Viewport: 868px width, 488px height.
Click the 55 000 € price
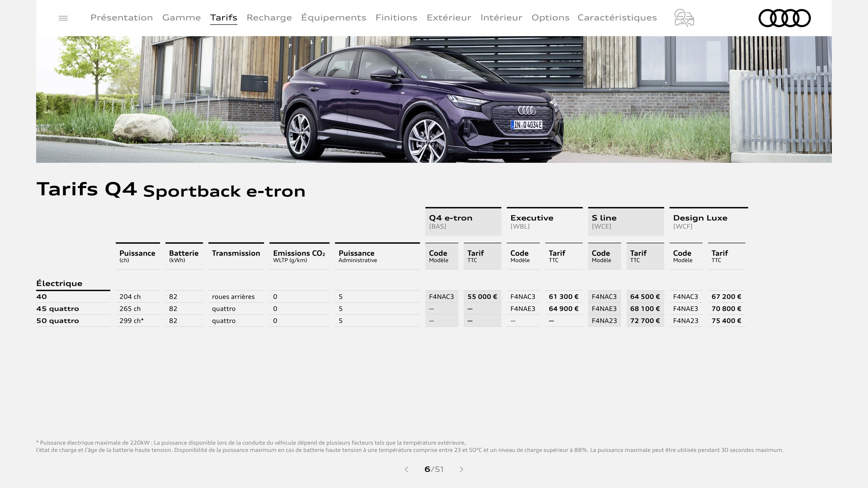pyautogui.click(x=482, y=296)
